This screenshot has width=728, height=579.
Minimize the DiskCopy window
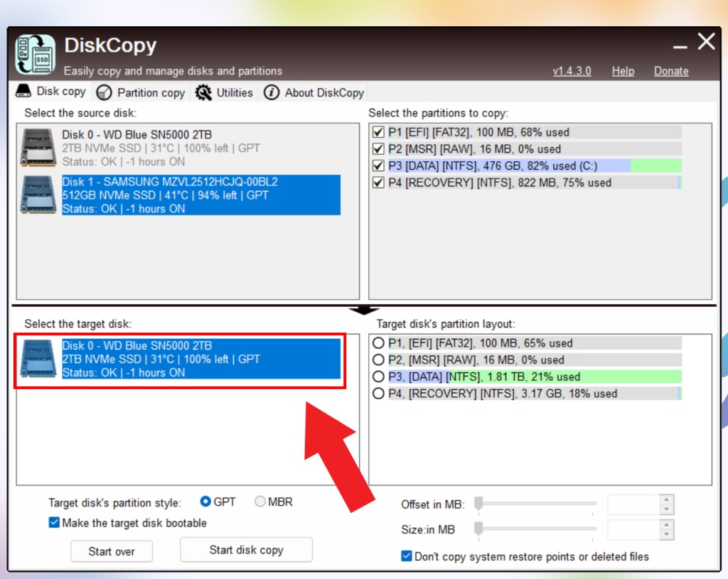[x=680, y=47]
